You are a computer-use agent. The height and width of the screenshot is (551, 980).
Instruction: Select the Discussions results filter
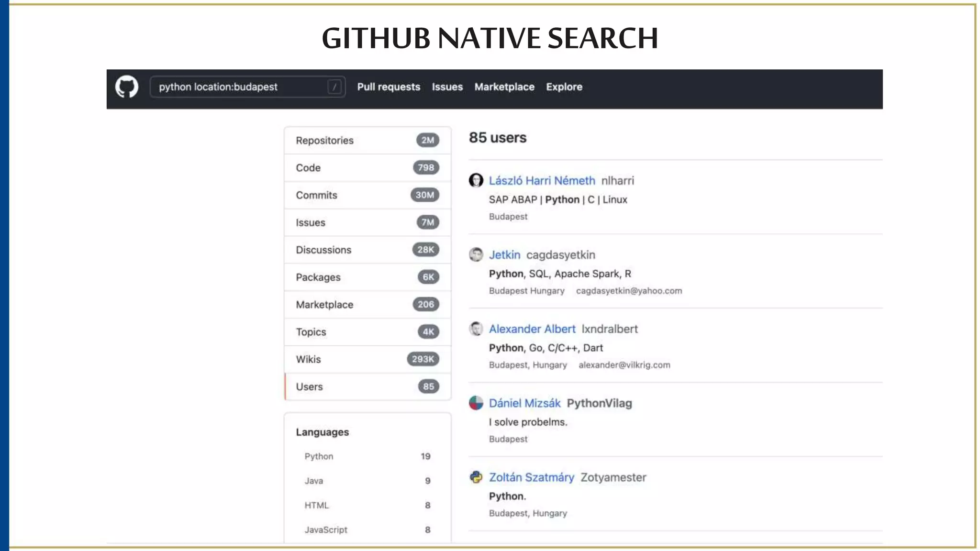click(367, 250)
